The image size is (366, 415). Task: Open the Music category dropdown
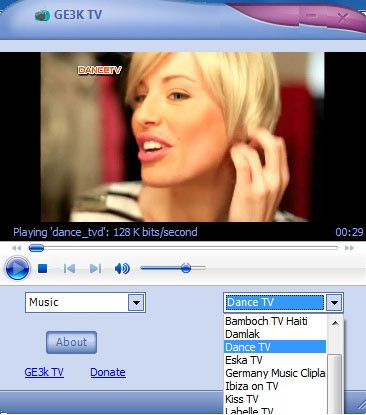tap(136, 303)
